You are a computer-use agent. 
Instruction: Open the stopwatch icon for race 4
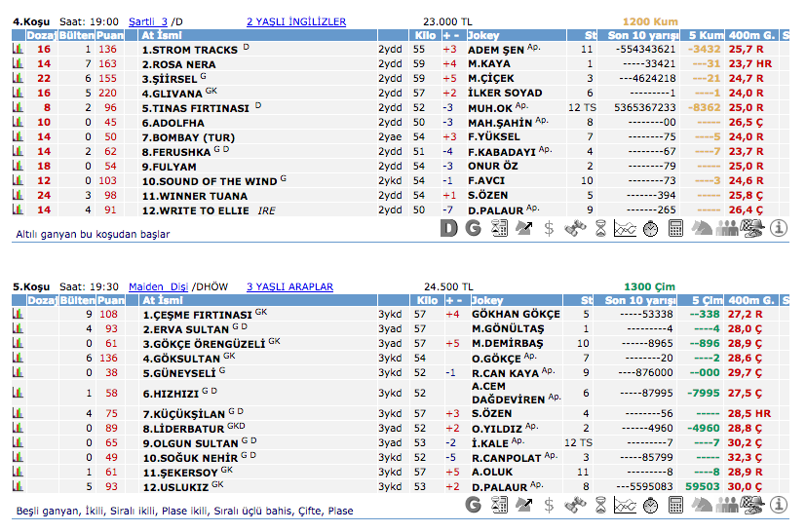point(651,228)
